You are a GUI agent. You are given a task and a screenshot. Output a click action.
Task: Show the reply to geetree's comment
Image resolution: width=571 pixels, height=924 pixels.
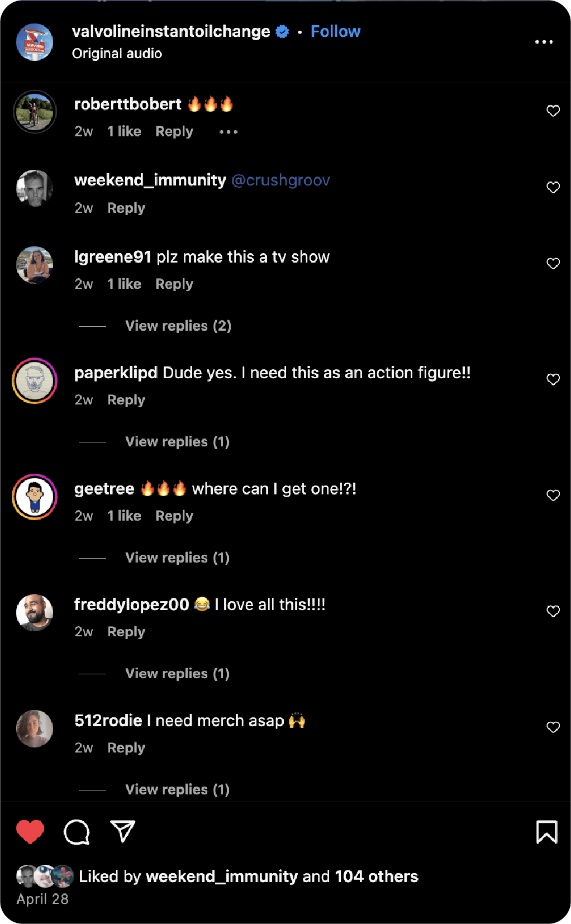coord(177,558)
